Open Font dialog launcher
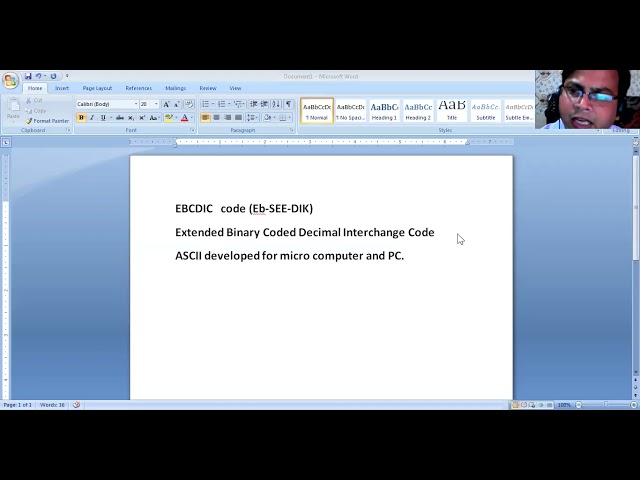The width and height of the screenshot is (640, 480). [192, 130]
